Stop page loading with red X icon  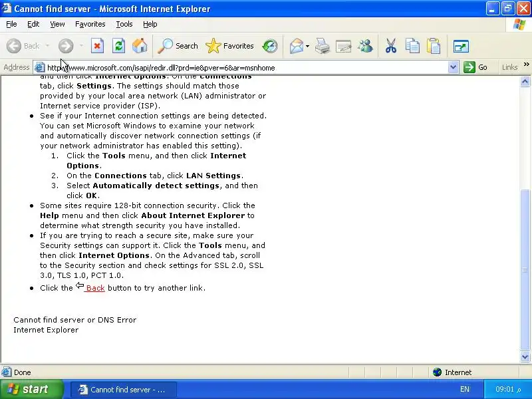point(97,46)
